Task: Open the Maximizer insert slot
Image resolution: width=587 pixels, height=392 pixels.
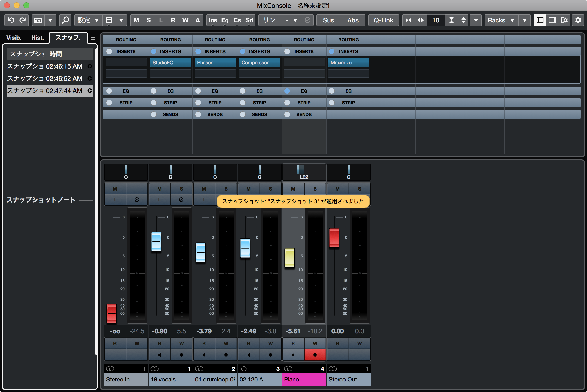Action: (x=348, y=63)
